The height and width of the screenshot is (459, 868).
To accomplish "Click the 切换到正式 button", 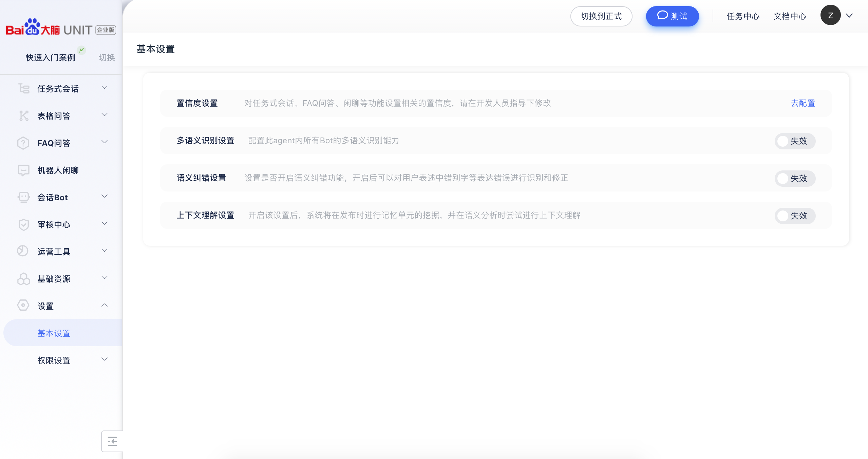I will (x=601, y=16).
